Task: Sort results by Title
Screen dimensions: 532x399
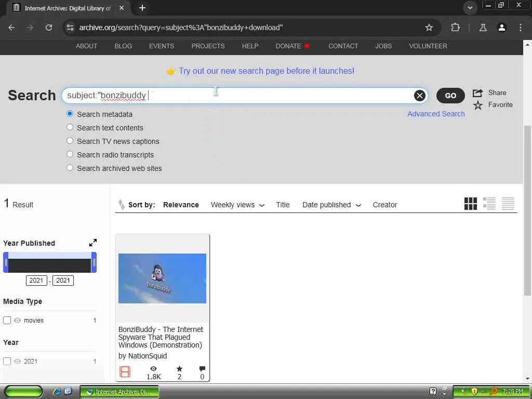Action: click(x=283, y=205)
